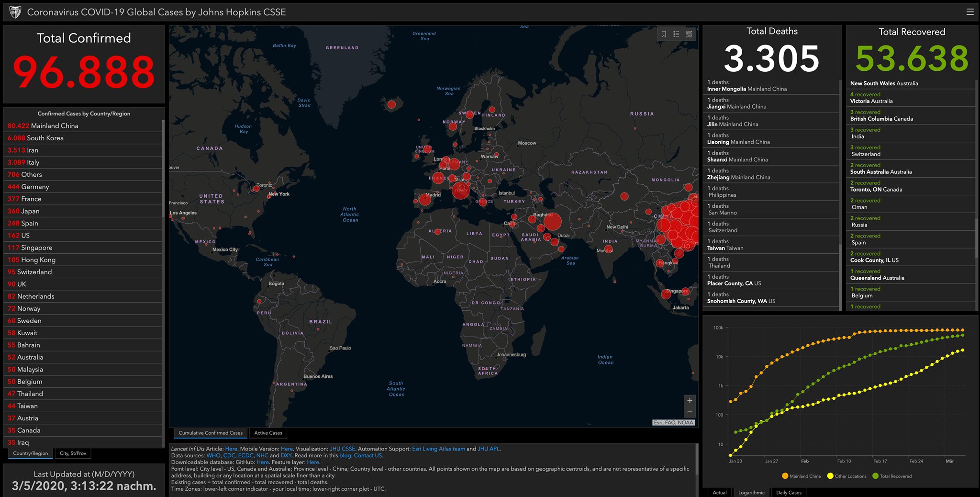Open the basemap gallery grid icon
980x497 pixels.
[689, 34]
